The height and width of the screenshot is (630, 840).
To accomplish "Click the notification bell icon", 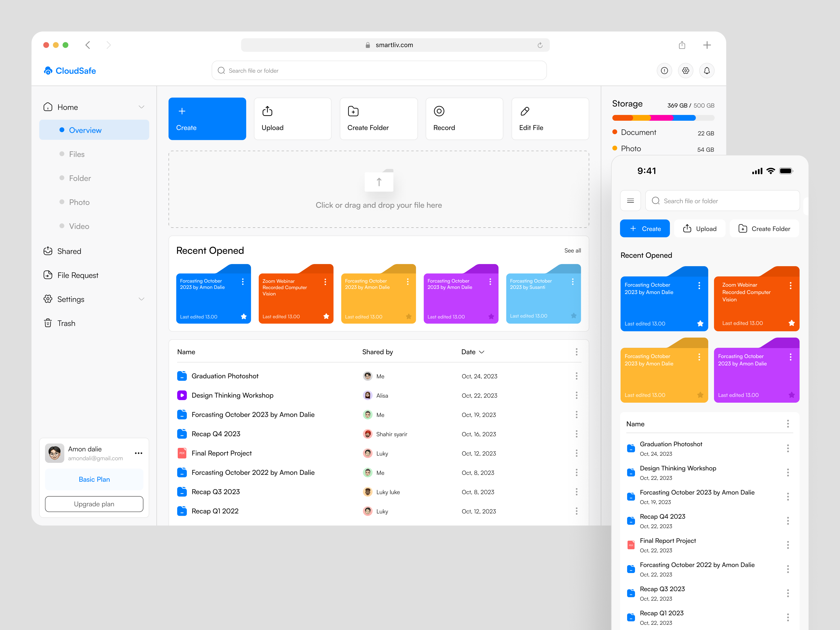I will pos(707,70).
